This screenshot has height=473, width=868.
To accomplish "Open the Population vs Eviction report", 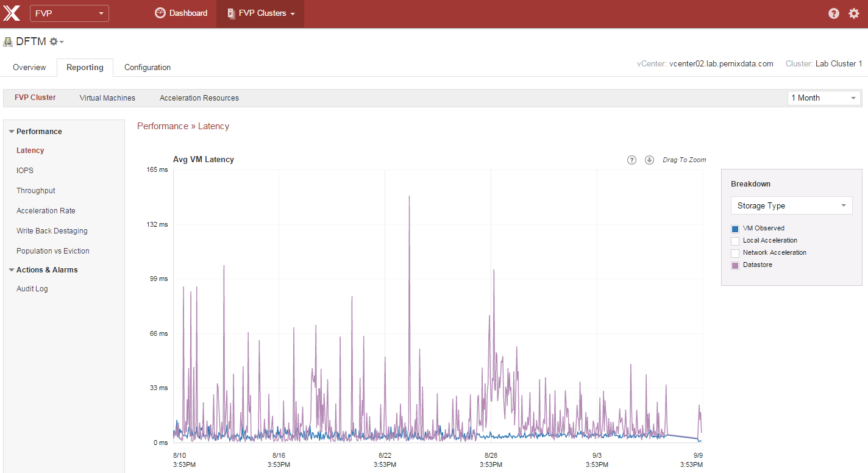I will [x=53, y=251].
